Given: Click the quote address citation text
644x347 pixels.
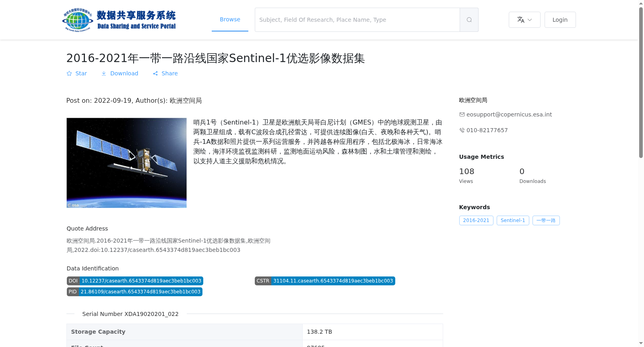Looking at the screenshot, I should (169, 245).
